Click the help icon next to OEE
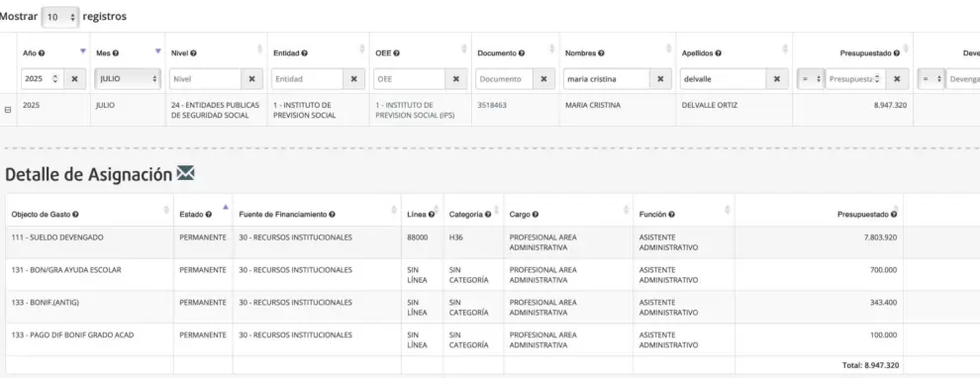This screenshot has height=378, width=980. [397, 53]
